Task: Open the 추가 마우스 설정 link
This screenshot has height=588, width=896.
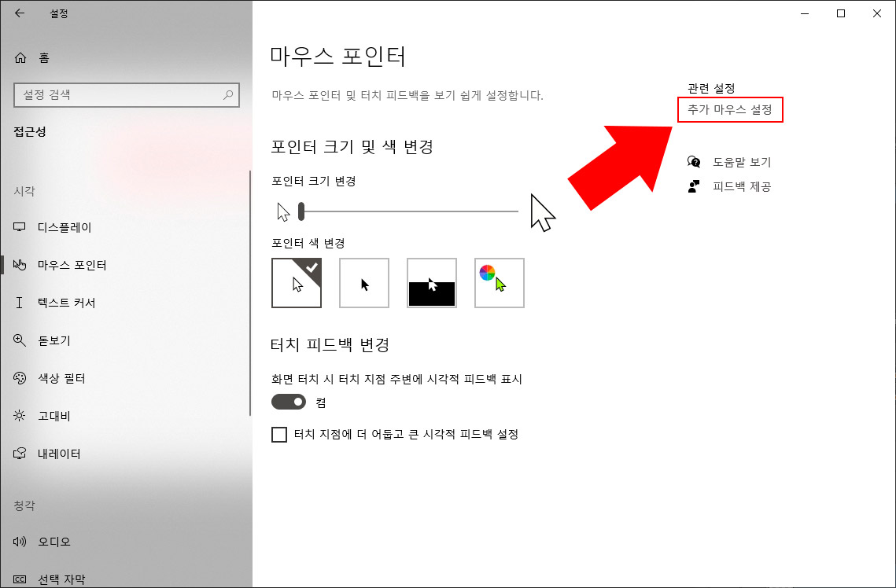Action: click(x=730, y=109)
